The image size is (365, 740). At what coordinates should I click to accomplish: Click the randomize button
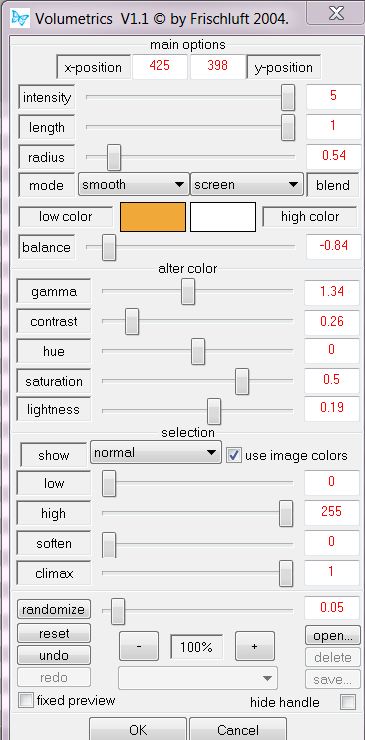53,609
